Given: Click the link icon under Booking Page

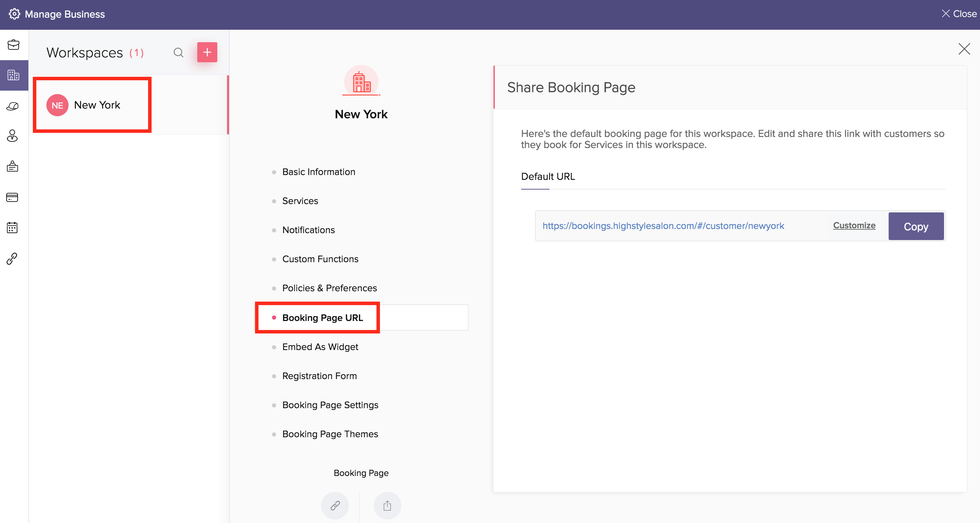Looking at the screenshot, I should tap(335, 505).
